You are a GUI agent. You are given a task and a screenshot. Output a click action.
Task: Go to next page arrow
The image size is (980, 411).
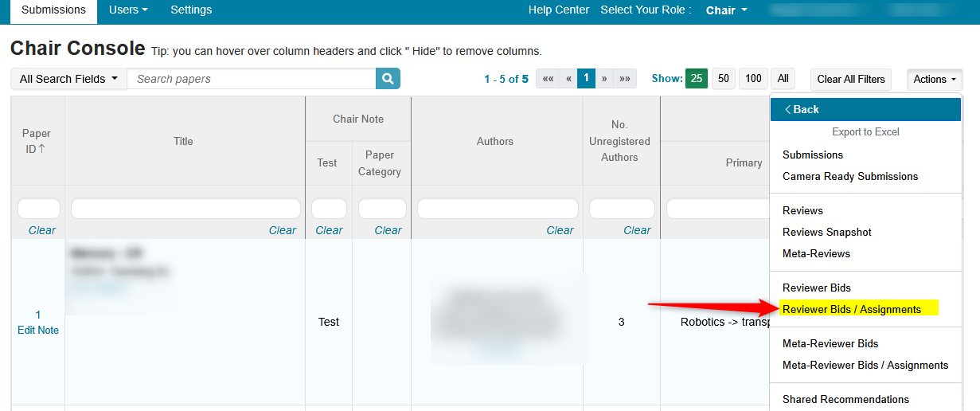coord(605,79)
